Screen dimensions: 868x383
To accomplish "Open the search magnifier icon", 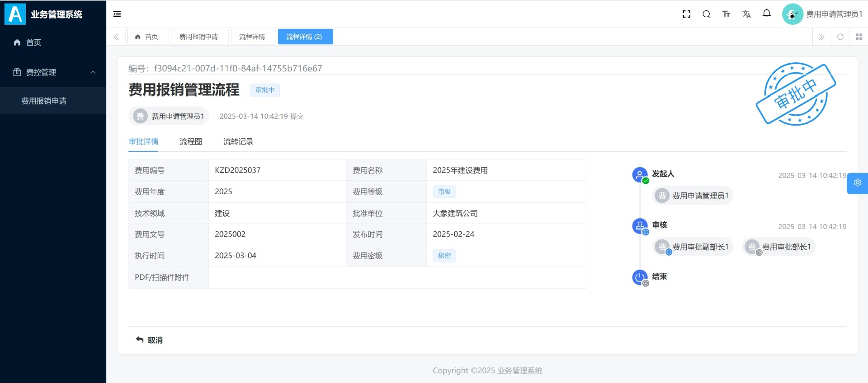I will 706,14.
